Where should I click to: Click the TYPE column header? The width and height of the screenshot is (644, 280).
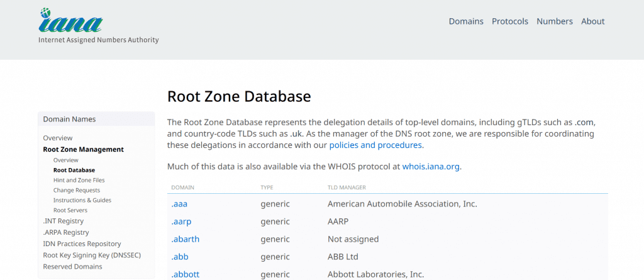[267, 188]
